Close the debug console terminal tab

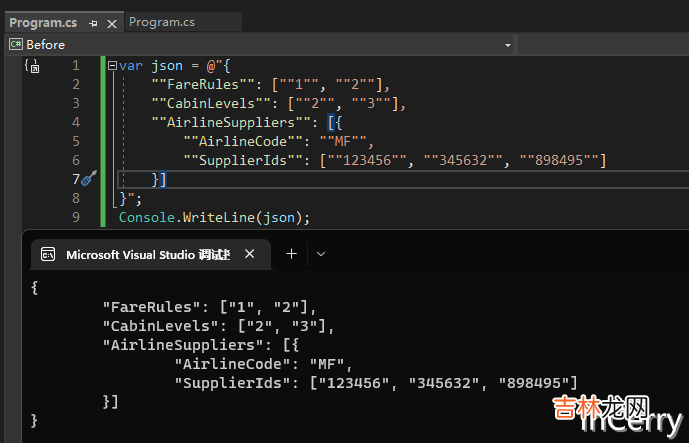pyautogui.click(x=250, y=254)
